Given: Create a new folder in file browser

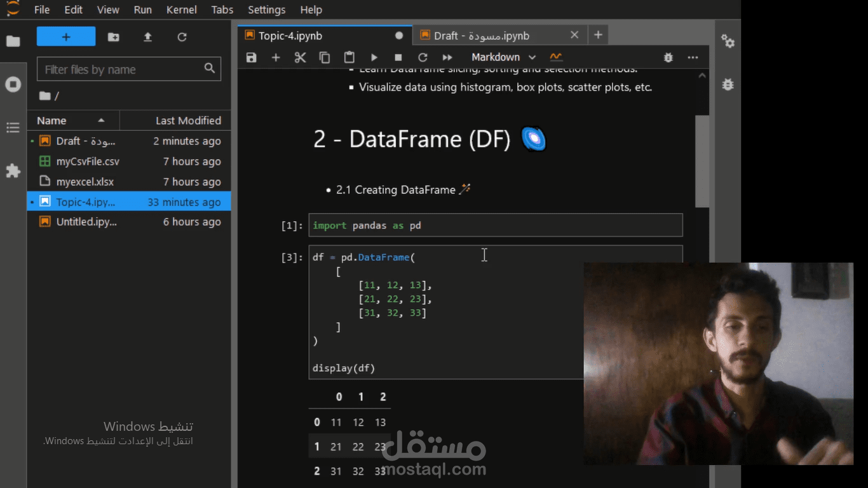Looking at the screenshot, I should click(x=113, y=37).
